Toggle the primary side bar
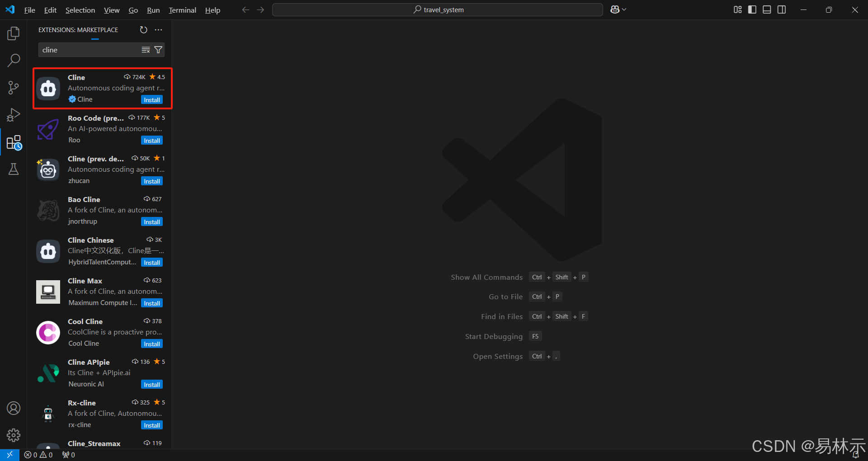The width and height of the screenshot is (868, 461). click(752, 9)
